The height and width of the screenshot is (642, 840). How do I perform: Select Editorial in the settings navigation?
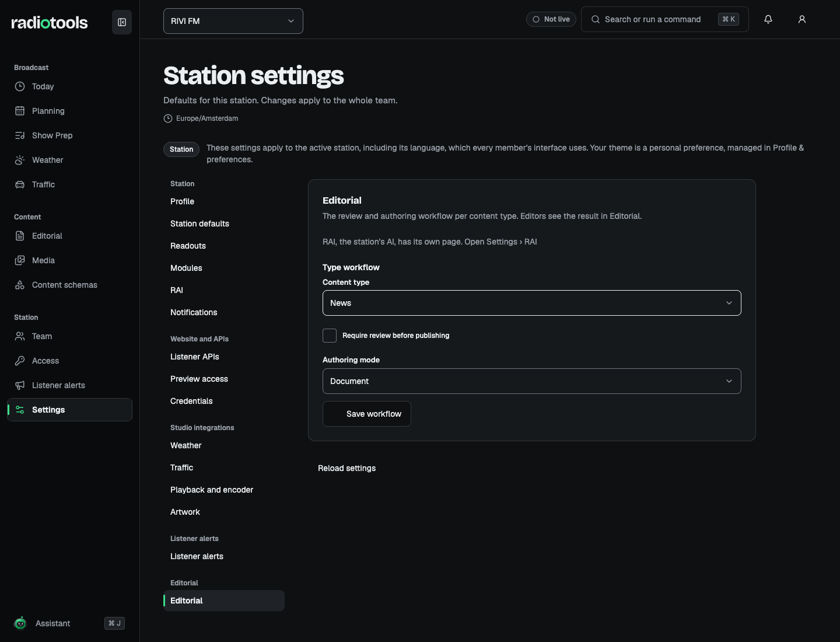224,601
